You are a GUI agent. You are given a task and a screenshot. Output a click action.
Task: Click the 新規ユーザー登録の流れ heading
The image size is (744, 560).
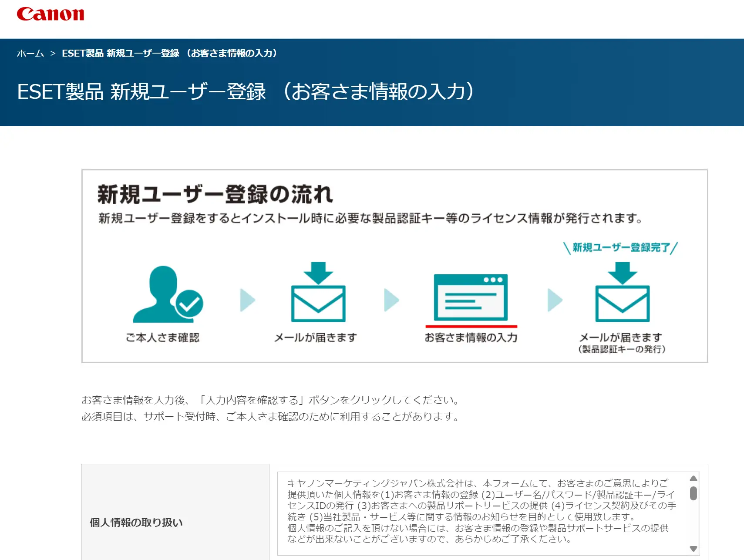(215, 194)
